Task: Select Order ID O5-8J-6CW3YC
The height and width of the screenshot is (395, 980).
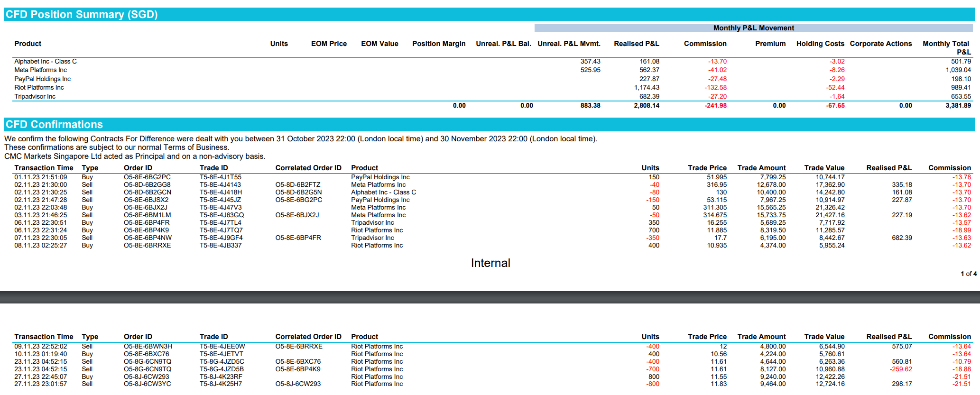Action: point(147,384)
